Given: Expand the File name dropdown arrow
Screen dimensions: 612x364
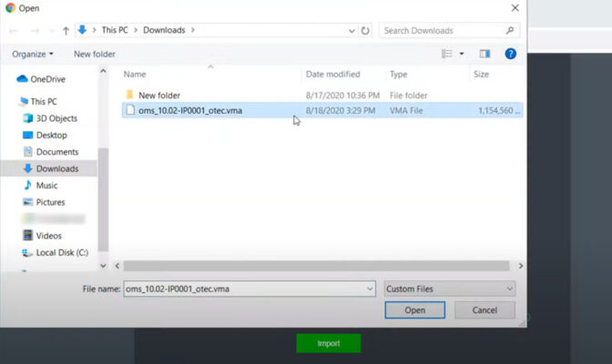Looking at the screenshot, I should [370, 288].
